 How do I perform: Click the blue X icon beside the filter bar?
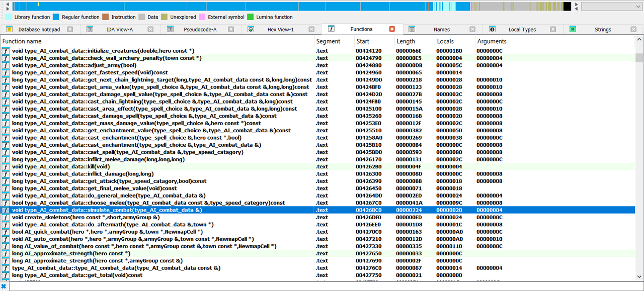click(4, 286)
